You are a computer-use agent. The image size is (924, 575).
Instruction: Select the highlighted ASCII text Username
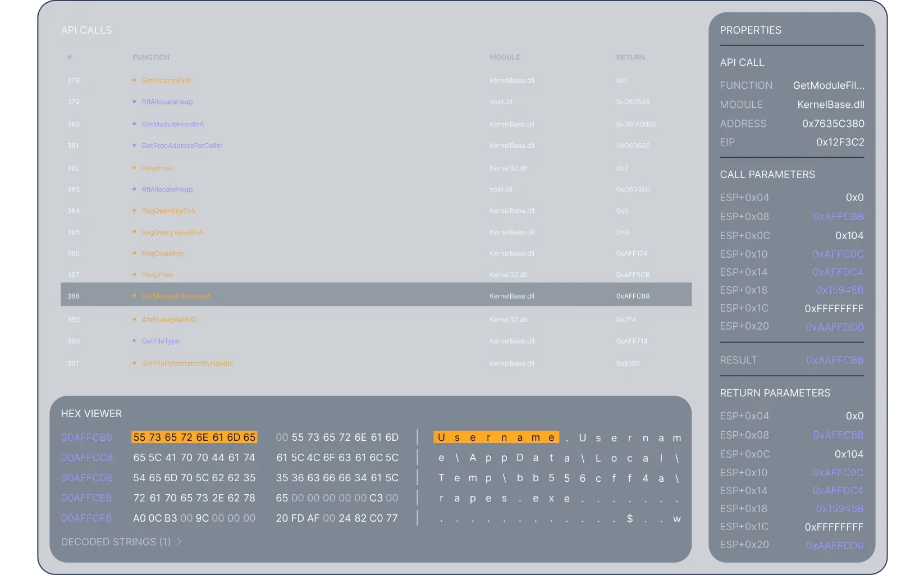tap(496, 437)
